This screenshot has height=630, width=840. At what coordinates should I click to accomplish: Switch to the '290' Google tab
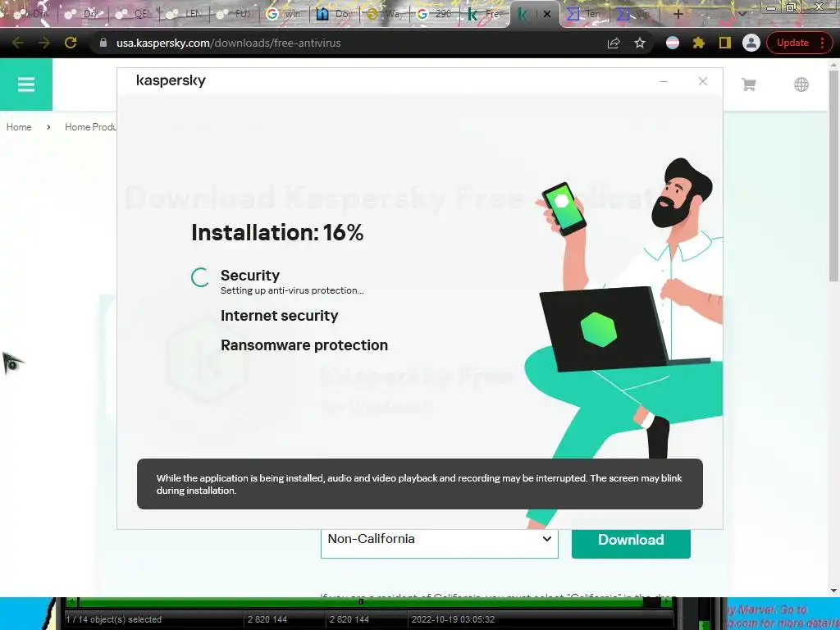tap(434, 14)
